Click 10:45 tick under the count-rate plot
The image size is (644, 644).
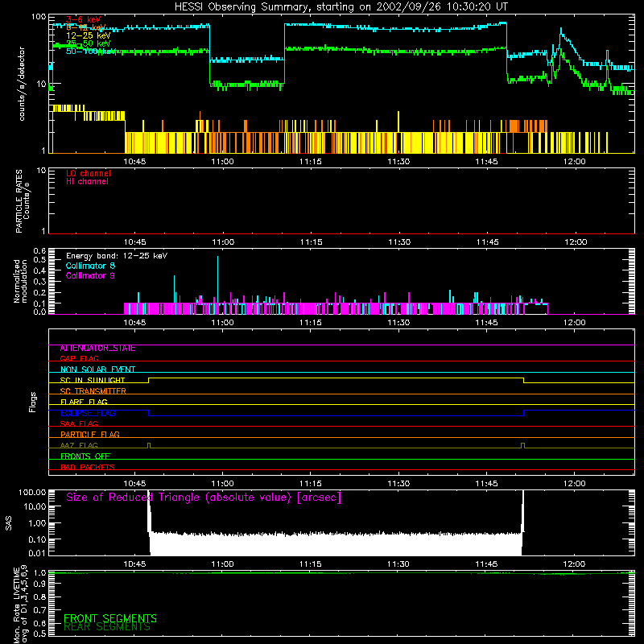pyautogui.click(x=134, y=162)
